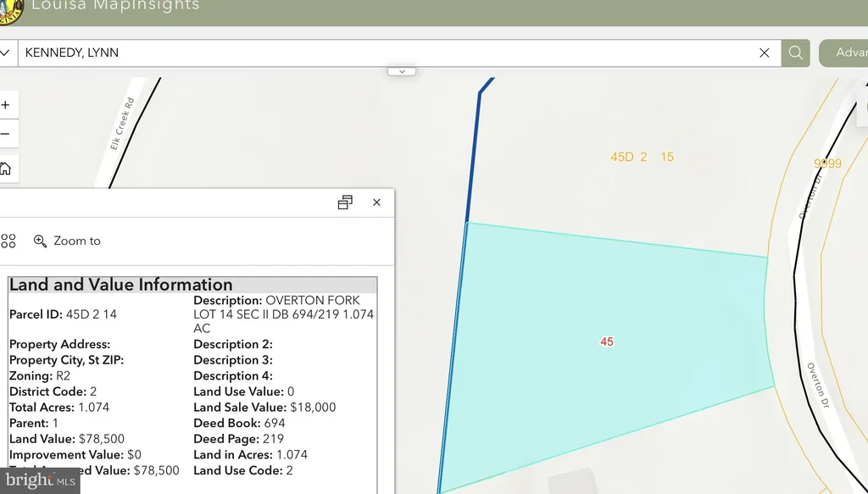Click the Elk Creek Rd road label
Viewport: 868px width, 494px height.
(x=122, y=124)
